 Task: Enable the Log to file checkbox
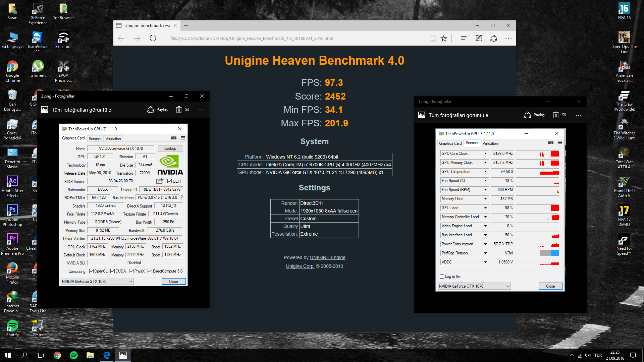[442, 277]
